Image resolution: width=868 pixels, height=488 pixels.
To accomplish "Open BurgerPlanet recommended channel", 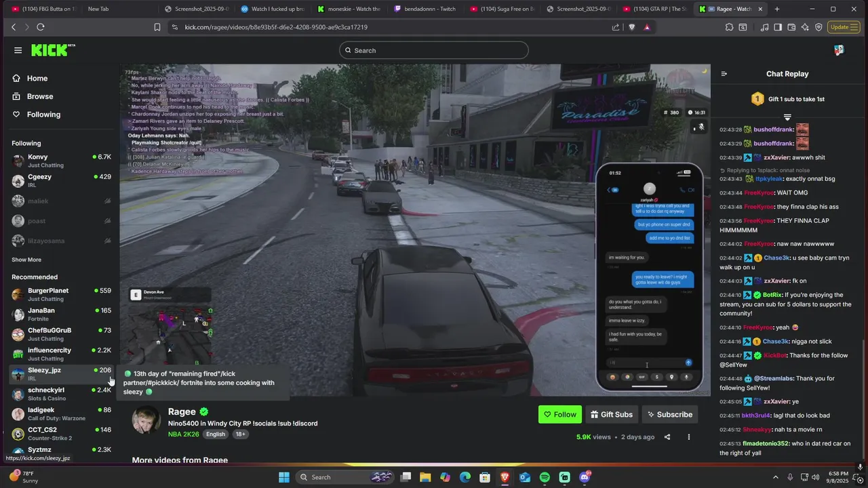I will 61,294.
